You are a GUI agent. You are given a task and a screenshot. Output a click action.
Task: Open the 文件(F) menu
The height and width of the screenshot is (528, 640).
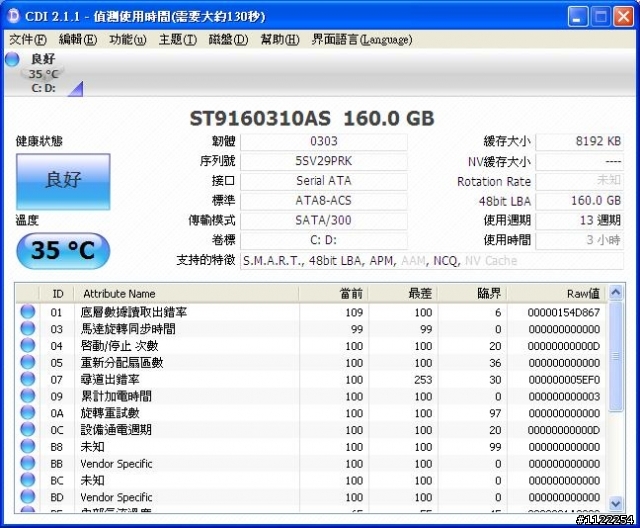[x=28, y=40]
